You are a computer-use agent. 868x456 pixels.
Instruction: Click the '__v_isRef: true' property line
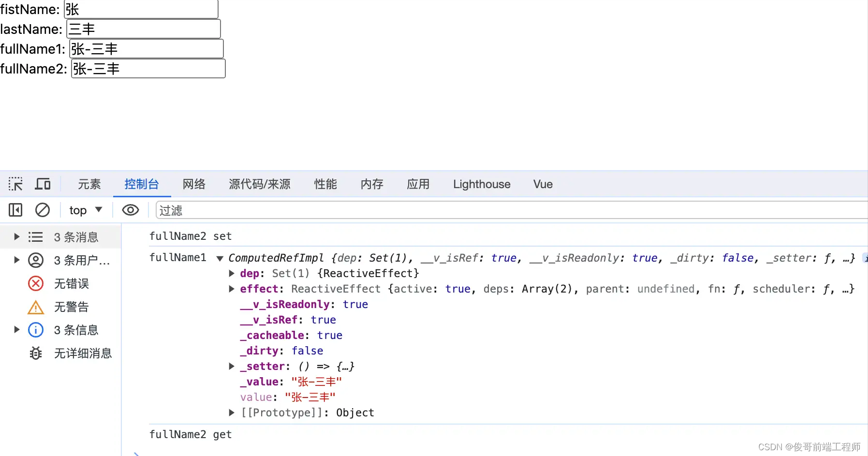coord(288,320)
